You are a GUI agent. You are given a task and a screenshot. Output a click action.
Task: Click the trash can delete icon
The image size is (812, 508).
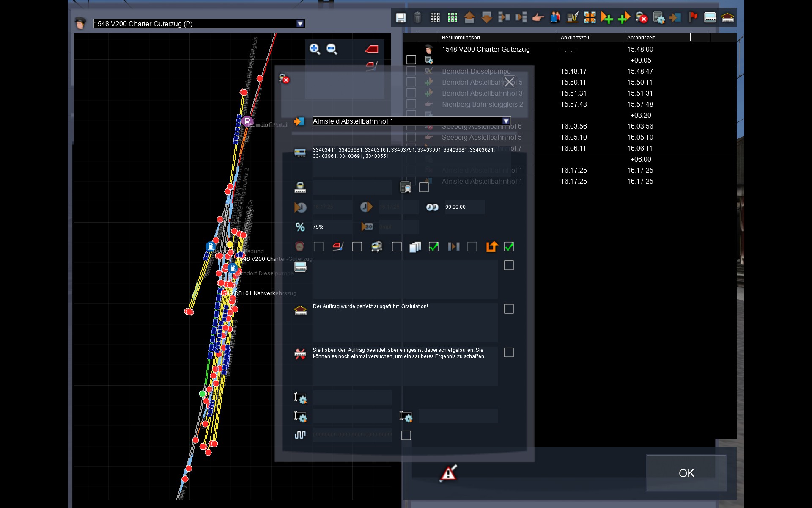[417, 17]
